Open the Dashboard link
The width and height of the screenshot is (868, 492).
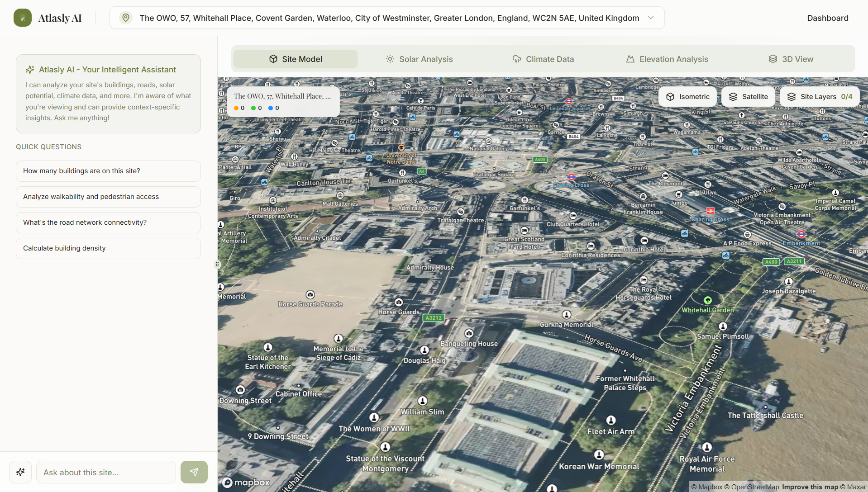[827, 18]
